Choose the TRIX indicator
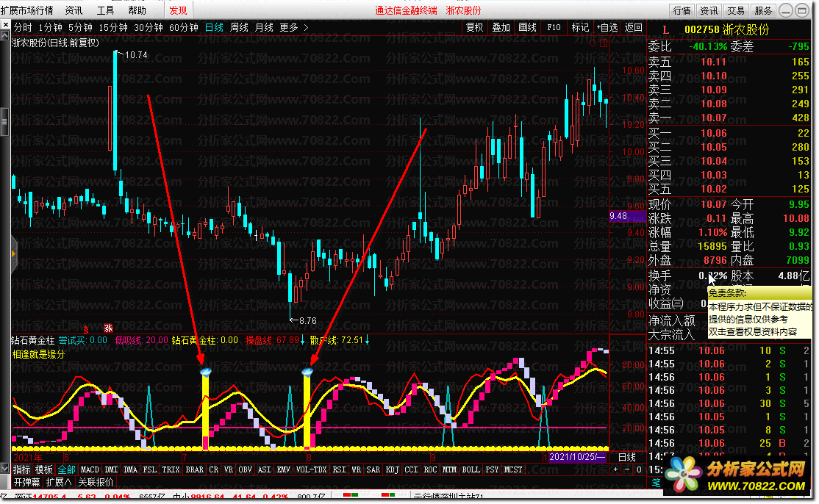The height and width of the screenshot is (504, 819). (171, 469)
